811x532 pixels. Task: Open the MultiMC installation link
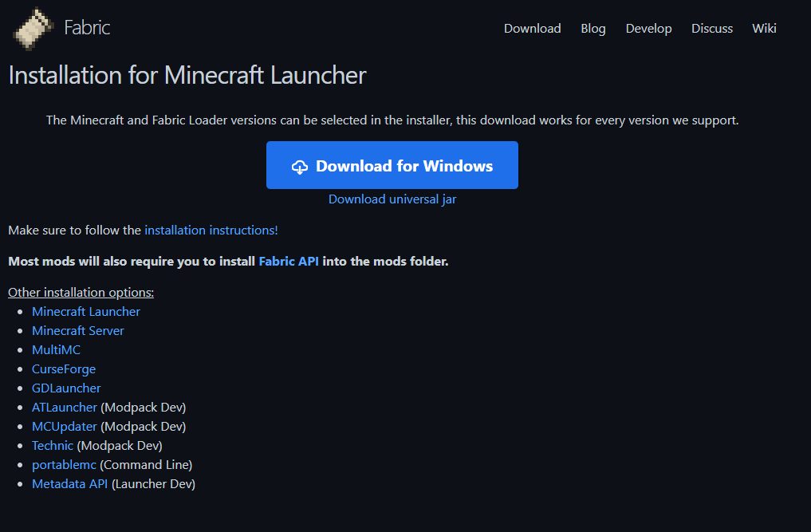[x=56, y=350]
